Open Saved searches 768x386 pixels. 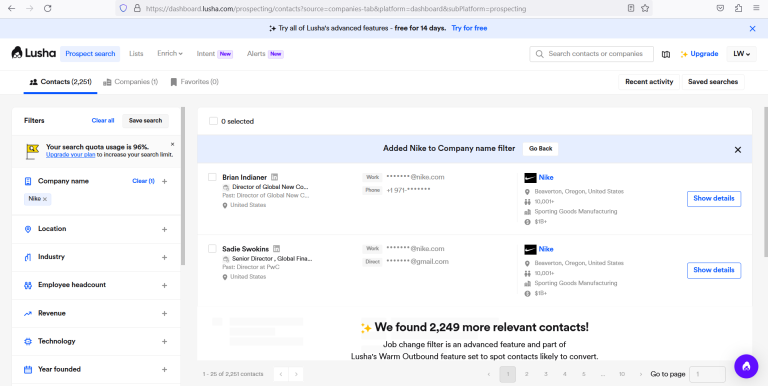713,82
